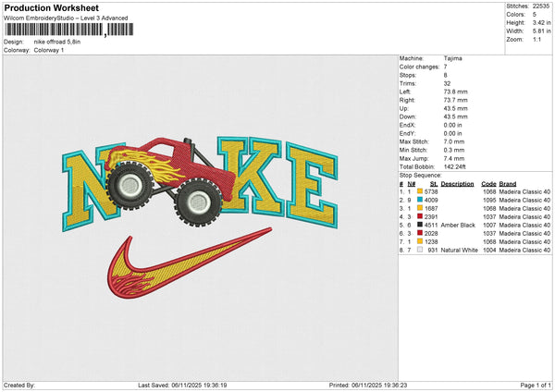
Task: Click the Stop Sequence label
Action: tap(422, 173)
